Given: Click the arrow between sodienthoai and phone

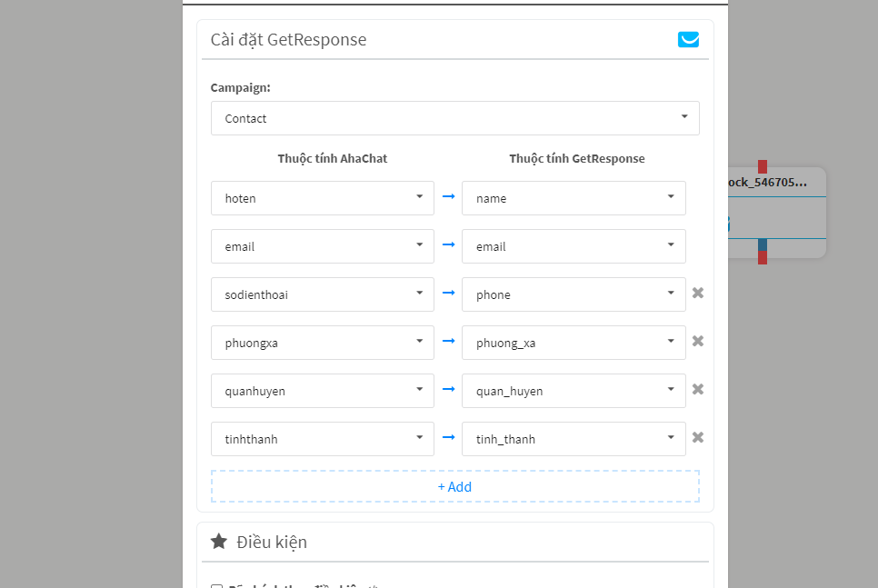Looking at the screenshot, I should point(448,293).
